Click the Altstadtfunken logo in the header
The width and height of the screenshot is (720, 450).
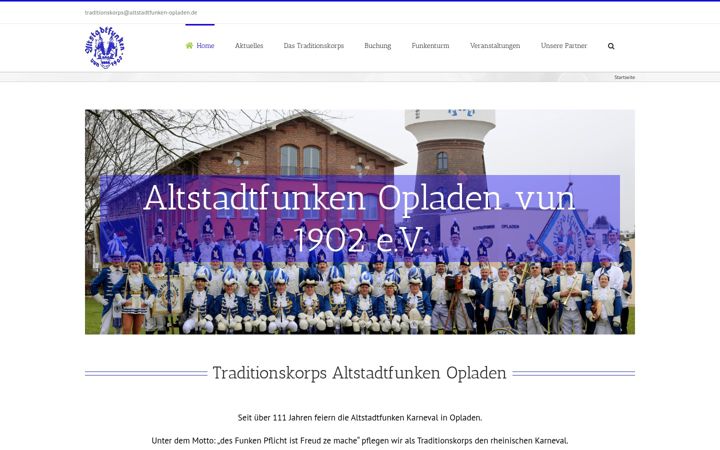click(x=105, y=48)
